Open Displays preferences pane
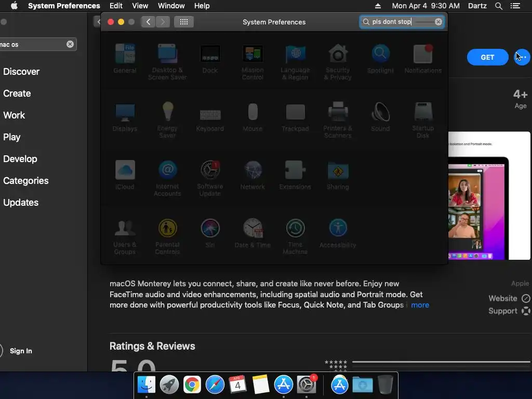Viewport: 532px width, 399px height. coord(125,117)
